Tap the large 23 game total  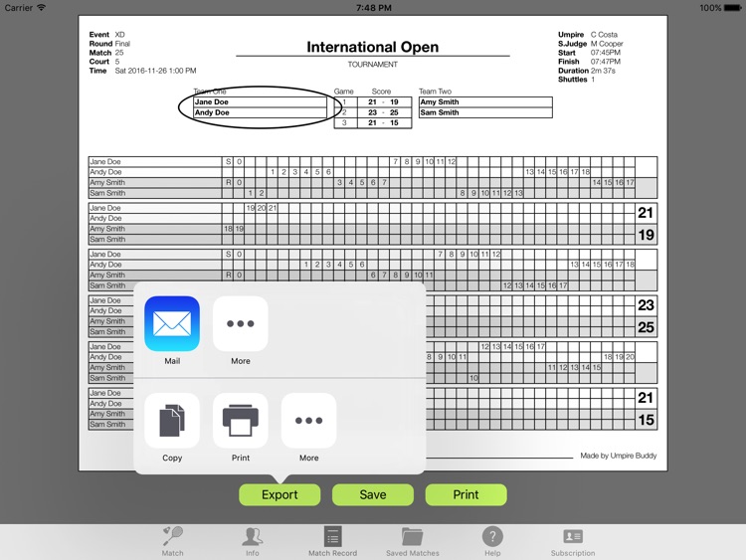coord(646,305)
